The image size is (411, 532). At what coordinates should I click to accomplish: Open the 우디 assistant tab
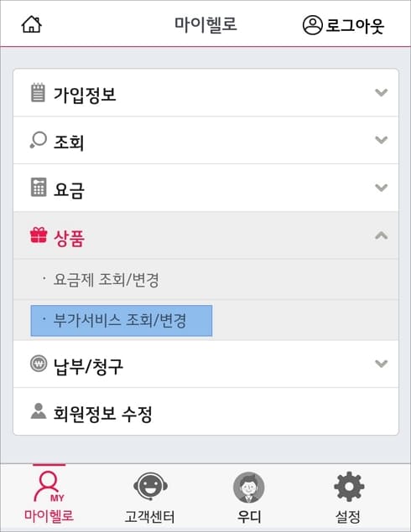coord(249,498)
